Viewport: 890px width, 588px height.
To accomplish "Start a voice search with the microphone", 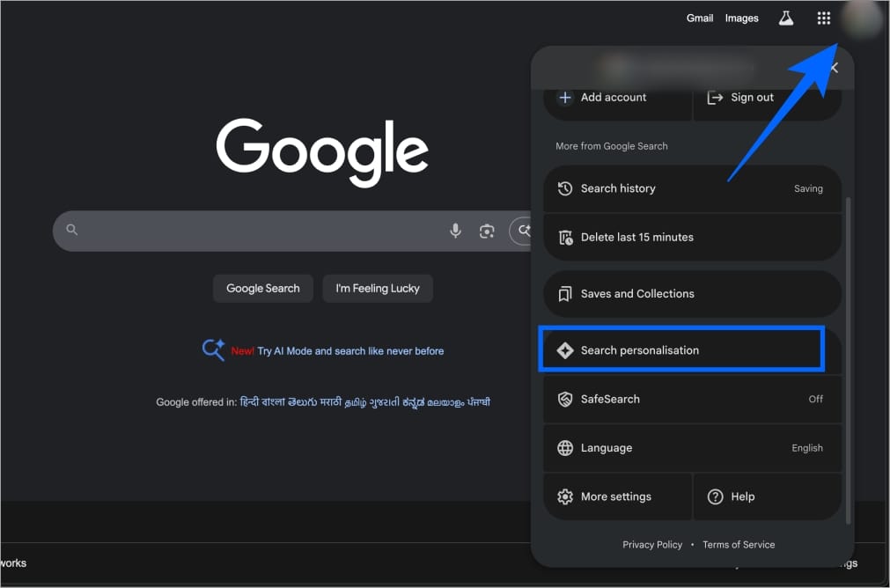I will tap(455, 231).
